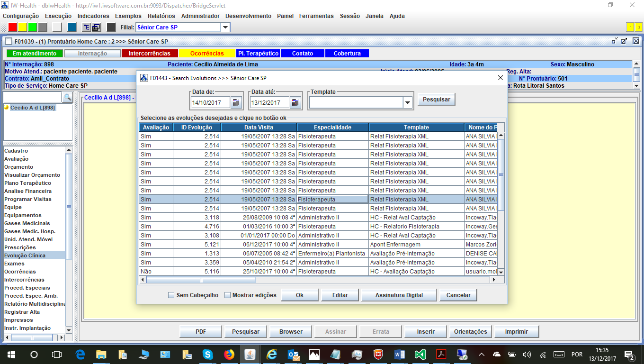This screenshot has height=364, width=644.
Task: Click the tree-view icon in the top toolbar
Action: [87, 27]
